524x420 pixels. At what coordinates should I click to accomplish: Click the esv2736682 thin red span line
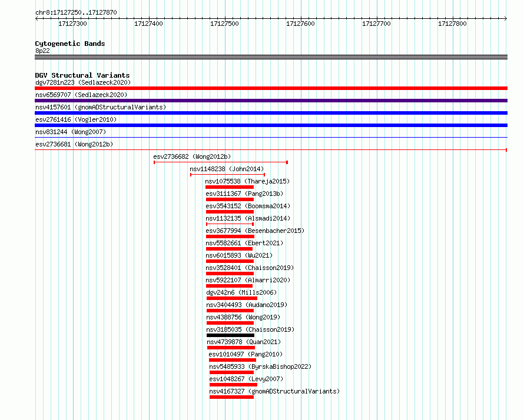pyautogui.click(x=221, y=162)
